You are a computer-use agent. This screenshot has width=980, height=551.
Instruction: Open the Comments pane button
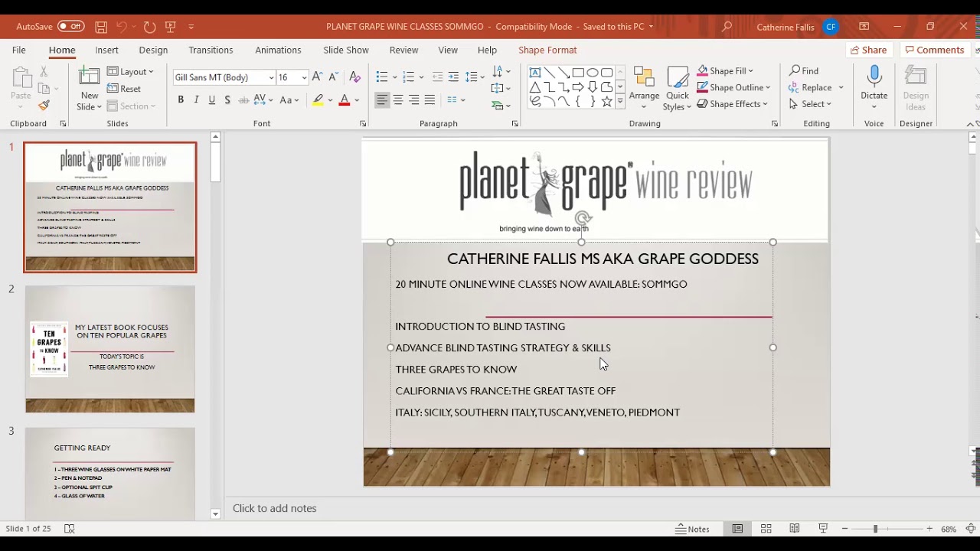934,50
